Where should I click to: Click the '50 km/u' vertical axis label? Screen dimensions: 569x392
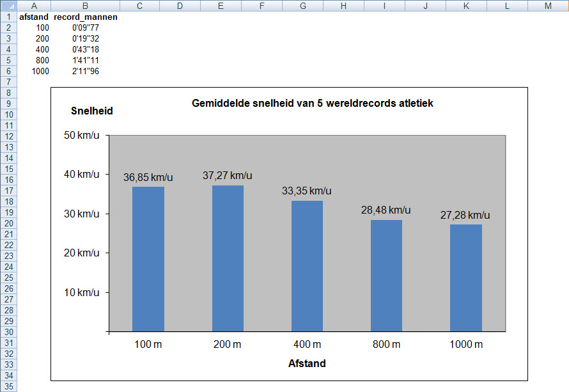tap(83, 136)
